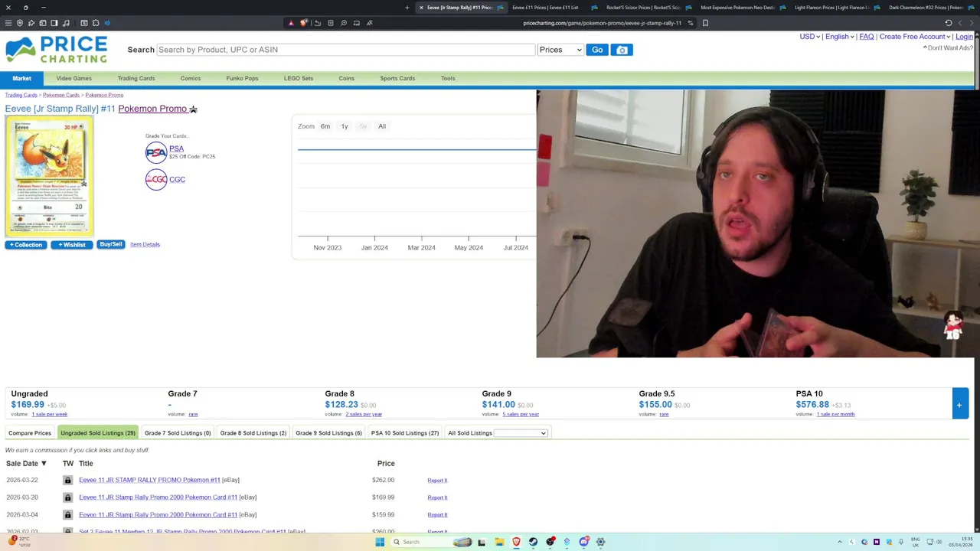Click the blue plus button after PSA 10
The image size is (980, 551).
pyautogui.click(x=959, y=404)
